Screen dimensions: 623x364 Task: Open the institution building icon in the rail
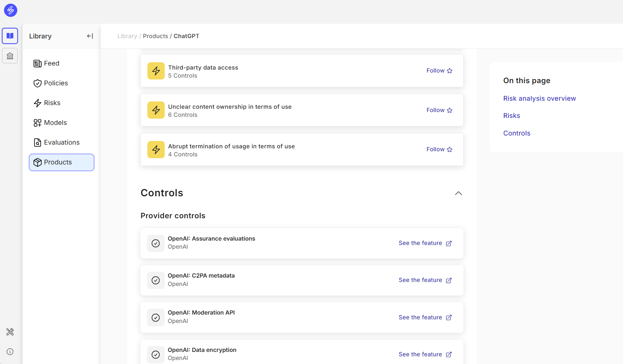(10, 56)
